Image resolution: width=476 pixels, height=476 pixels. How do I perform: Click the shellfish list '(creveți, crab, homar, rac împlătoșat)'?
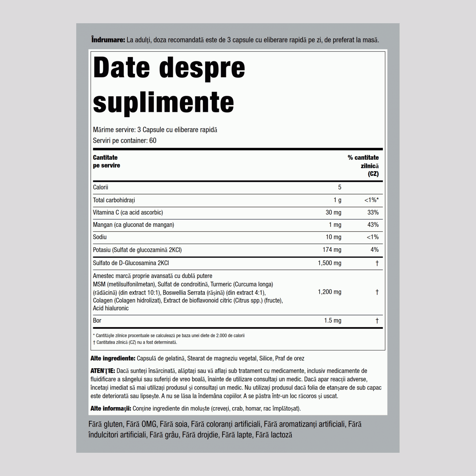256,409
